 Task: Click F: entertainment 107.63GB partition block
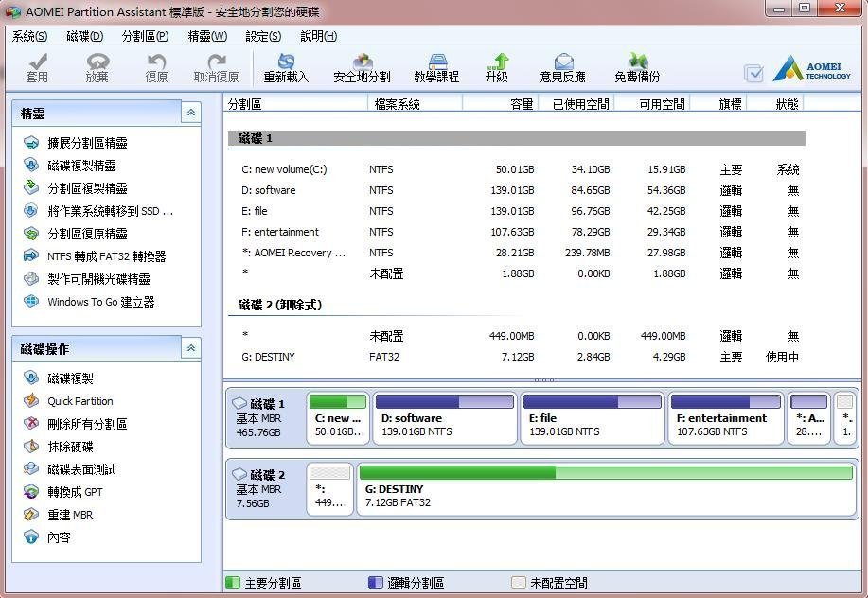click(x=726, y=418)
